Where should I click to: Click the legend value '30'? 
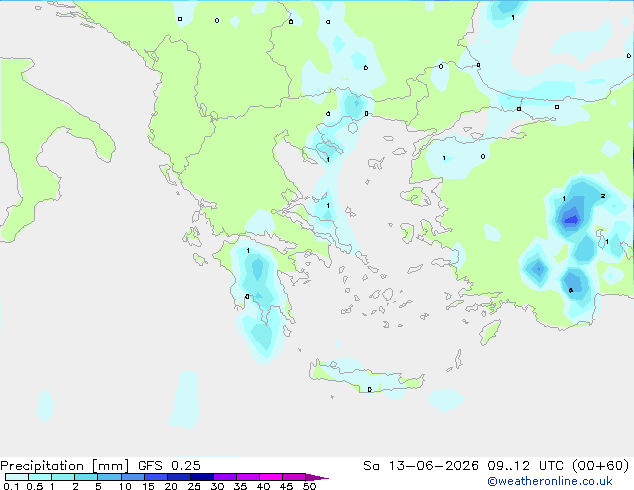pos(217,486)
